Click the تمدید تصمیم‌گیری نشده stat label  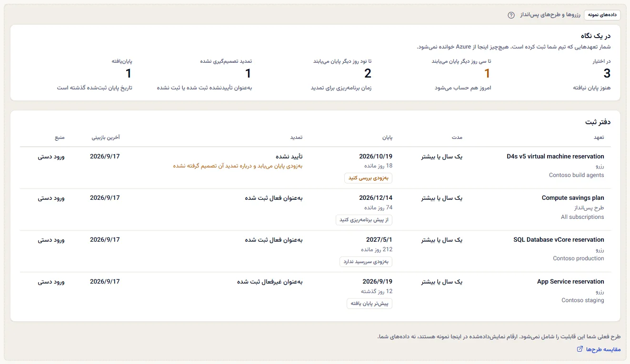pos(226,61)
